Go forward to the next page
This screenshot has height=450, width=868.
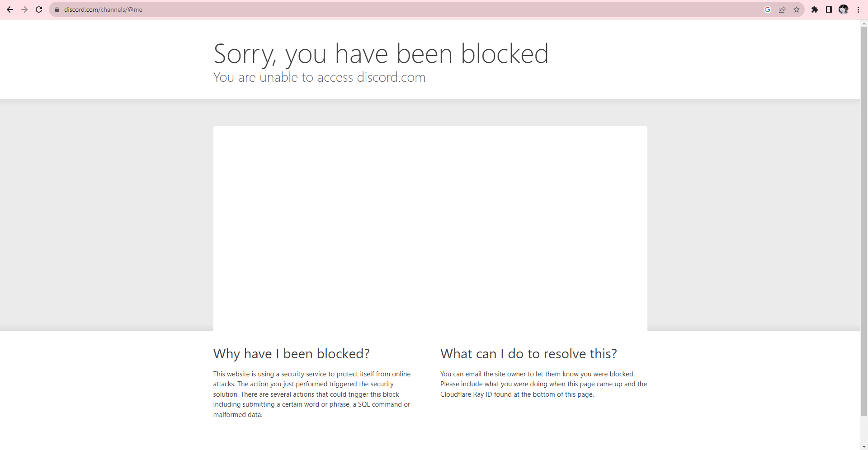[x=24, y=9]
